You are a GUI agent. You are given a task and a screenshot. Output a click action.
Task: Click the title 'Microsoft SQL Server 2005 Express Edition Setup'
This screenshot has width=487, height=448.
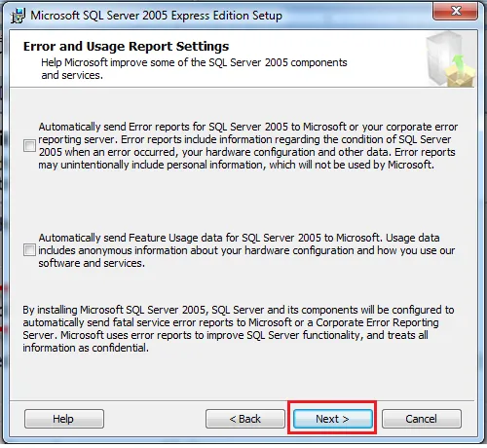click(156, 16)
